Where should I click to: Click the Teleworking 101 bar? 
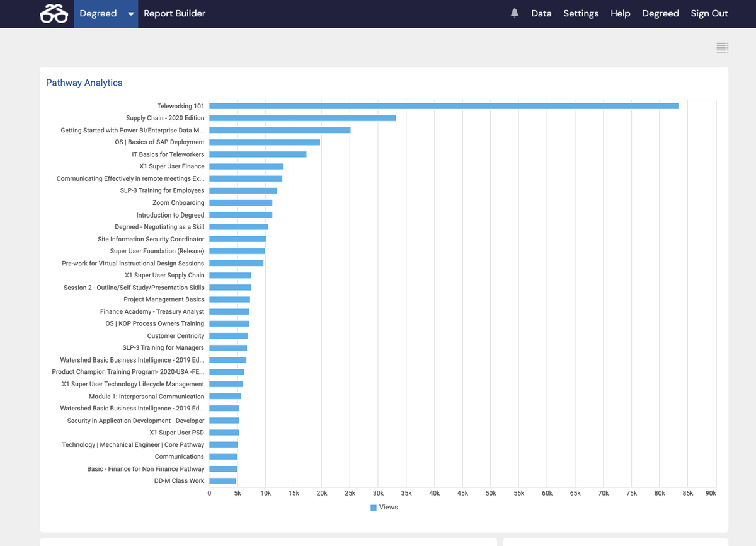click(x=444, y=106)
